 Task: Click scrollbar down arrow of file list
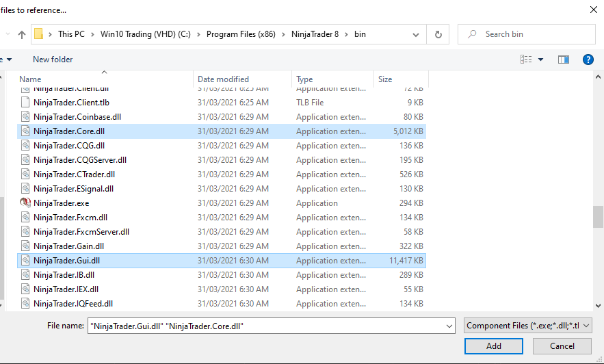[x=598, y=306]
